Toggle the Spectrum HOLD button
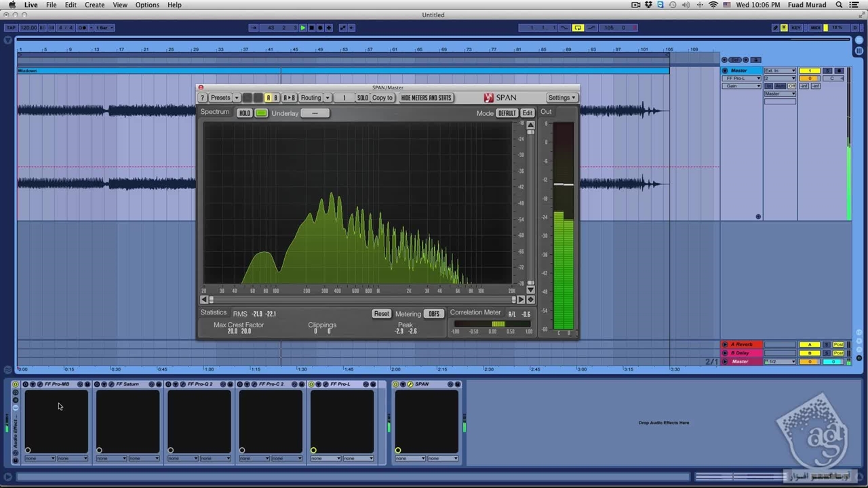 pos(244,113)
